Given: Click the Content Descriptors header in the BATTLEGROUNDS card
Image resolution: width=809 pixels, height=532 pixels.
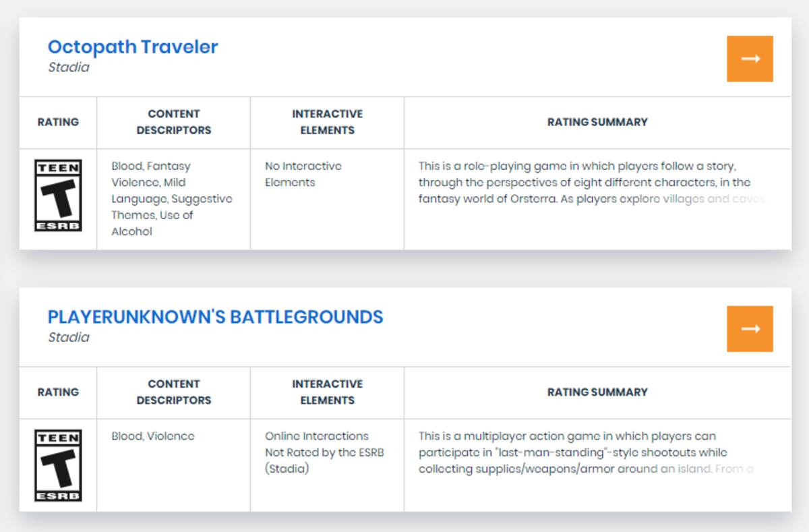Looking at the screenshot, I should click(x=174, y=392).
